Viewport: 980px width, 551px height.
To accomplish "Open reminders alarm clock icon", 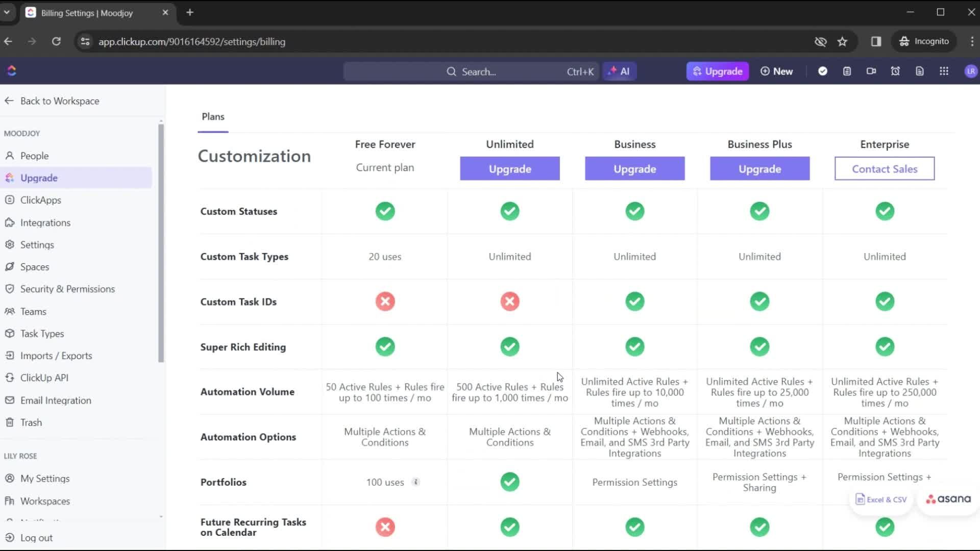I will coord(895,71).
